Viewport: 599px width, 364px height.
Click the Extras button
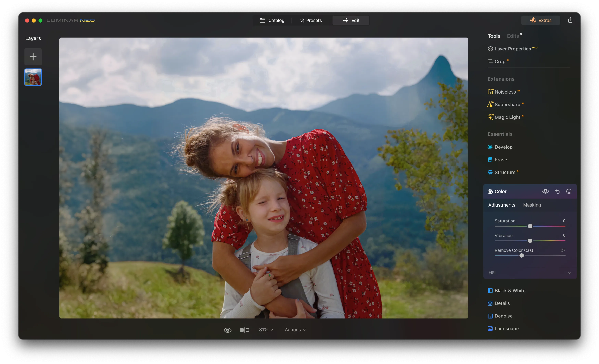click(540, 20)
